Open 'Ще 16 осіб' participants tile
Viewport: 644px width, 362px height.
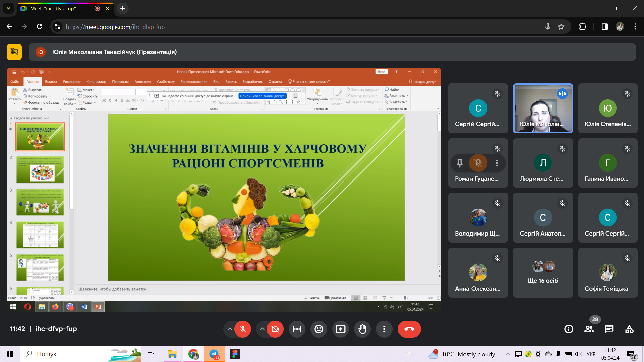543,272
